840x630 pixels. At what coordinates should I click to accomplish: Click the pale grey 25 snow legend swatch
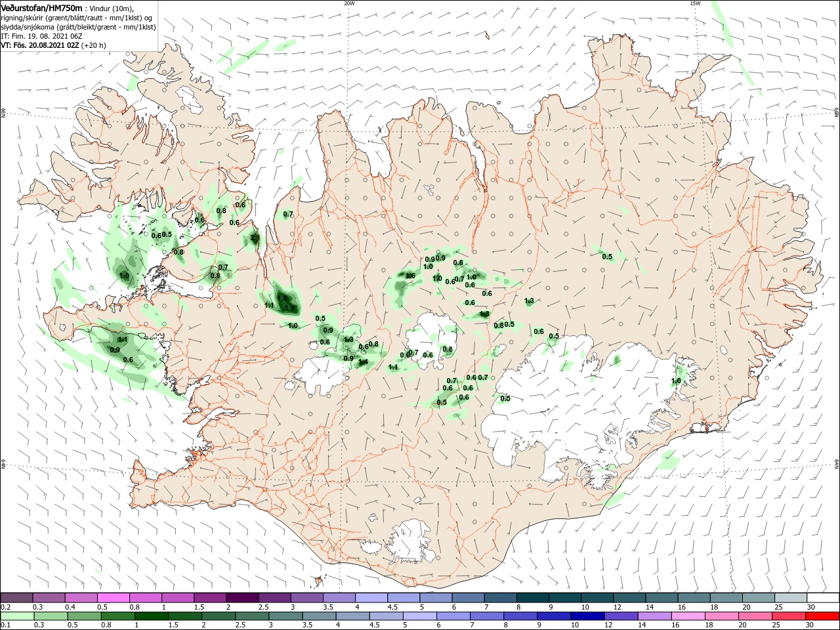(791, 598)
